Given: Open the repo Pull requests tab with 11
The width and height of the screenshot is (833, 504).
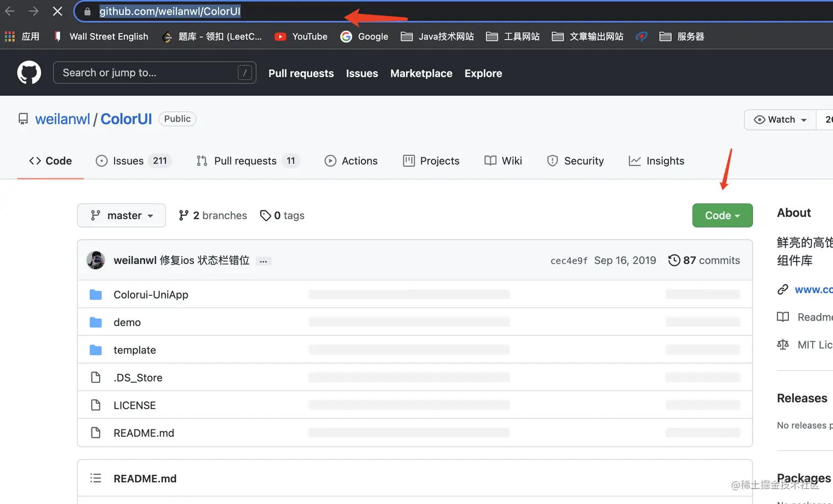Looking at the screenshot, I should coord(248,161).
